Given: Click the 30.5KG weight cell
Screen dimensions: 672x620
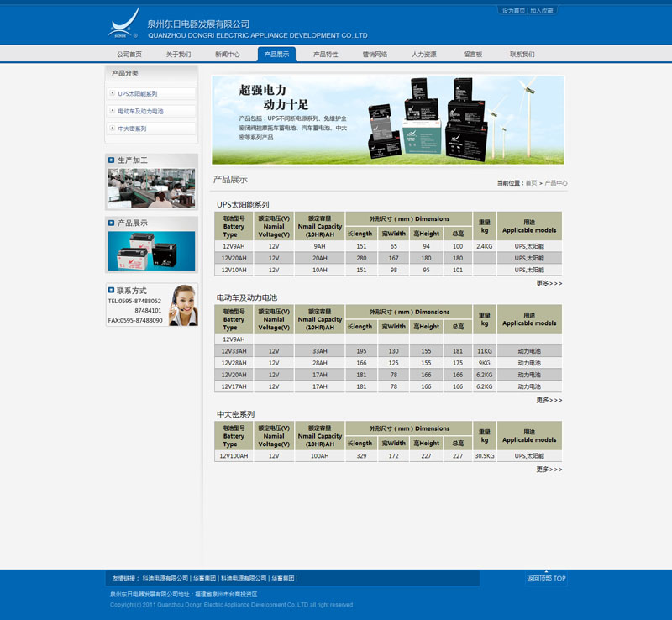Looking at the screenshot, I should pos(485,456).
